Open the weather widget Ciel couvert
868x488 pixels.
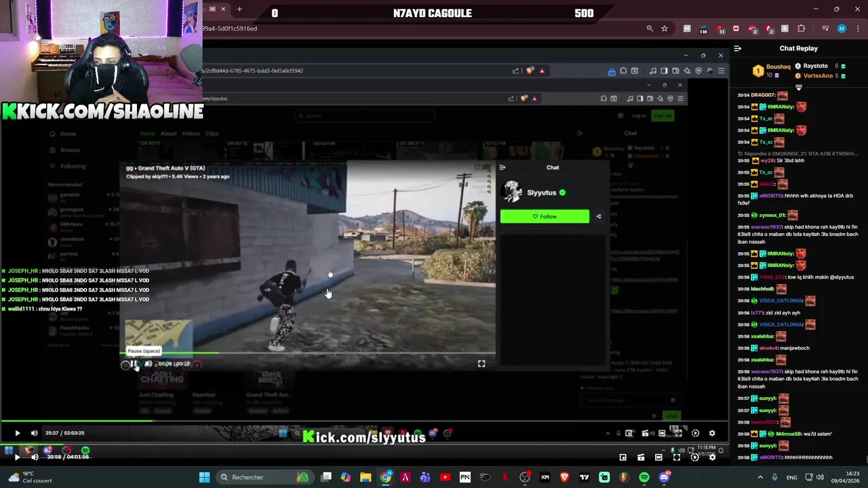coord(28,477)
